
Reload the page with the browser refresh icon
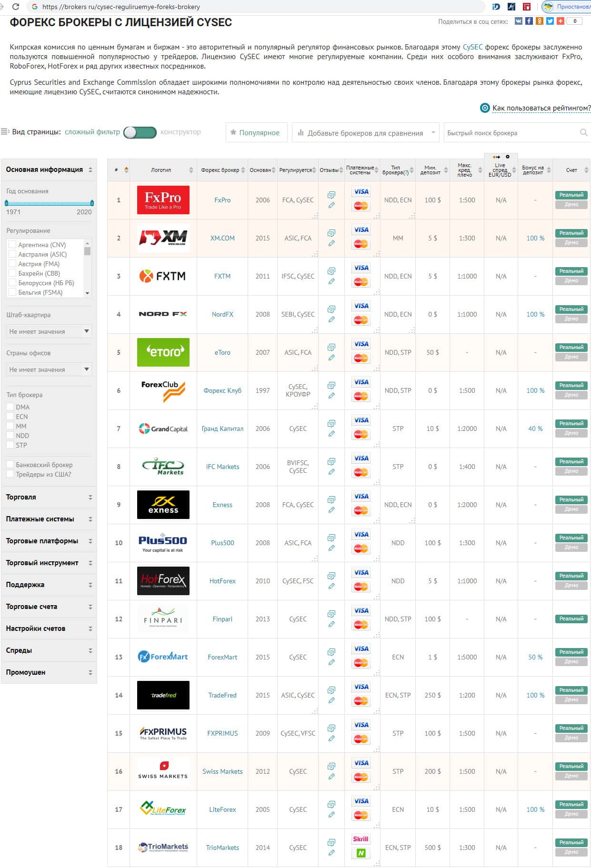click(15, 7)
